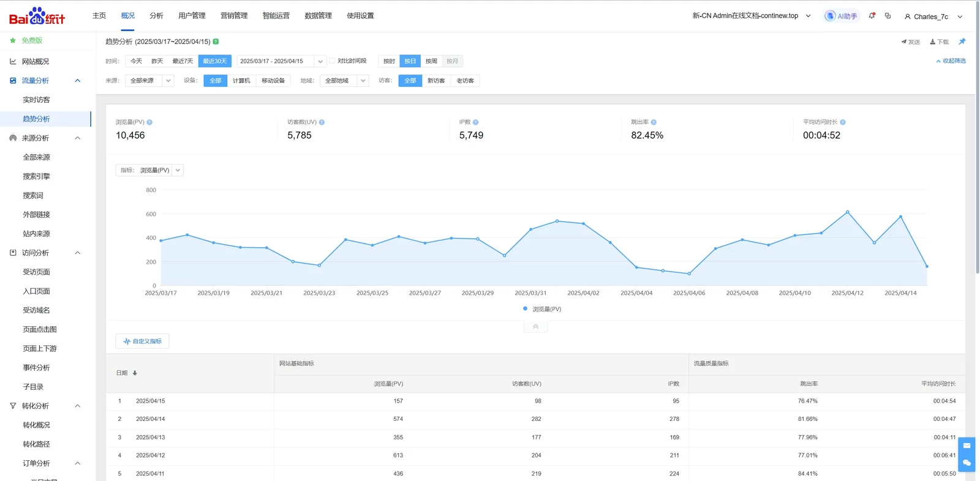Click the pin icon next to 下载
Image resolution: width=980 pixels, height=481 pixels.
(962, 42)
